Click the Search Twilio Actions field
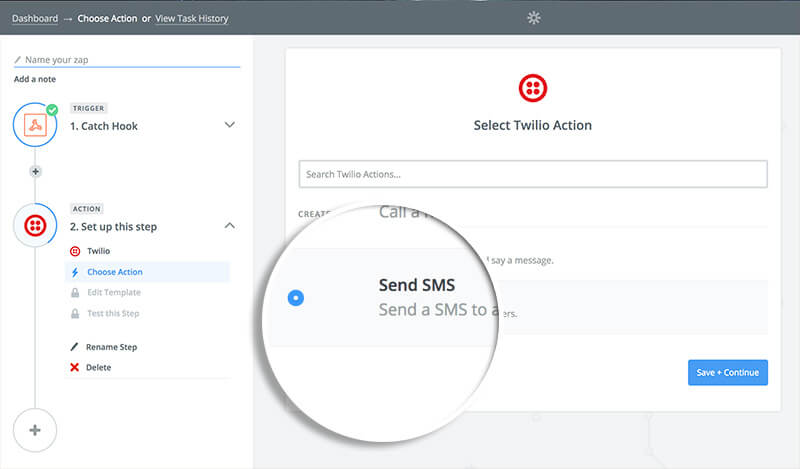800x469 pixels. [x=533, y=174]
